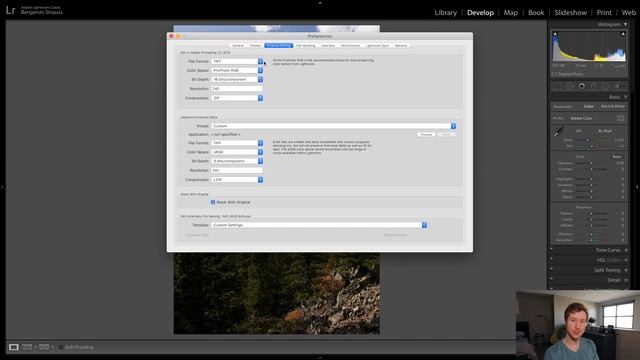Open the sRGB Color Space dropdown
The height and width of the screenshot is (360, 640).
[x=237, y=152]
